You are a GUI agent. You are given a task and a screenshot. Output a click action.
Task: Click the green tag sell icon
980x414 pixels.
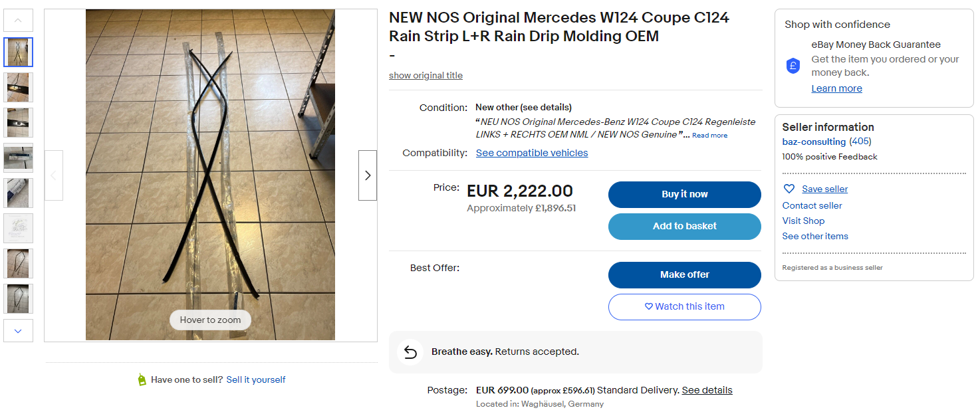click(142, 380)
